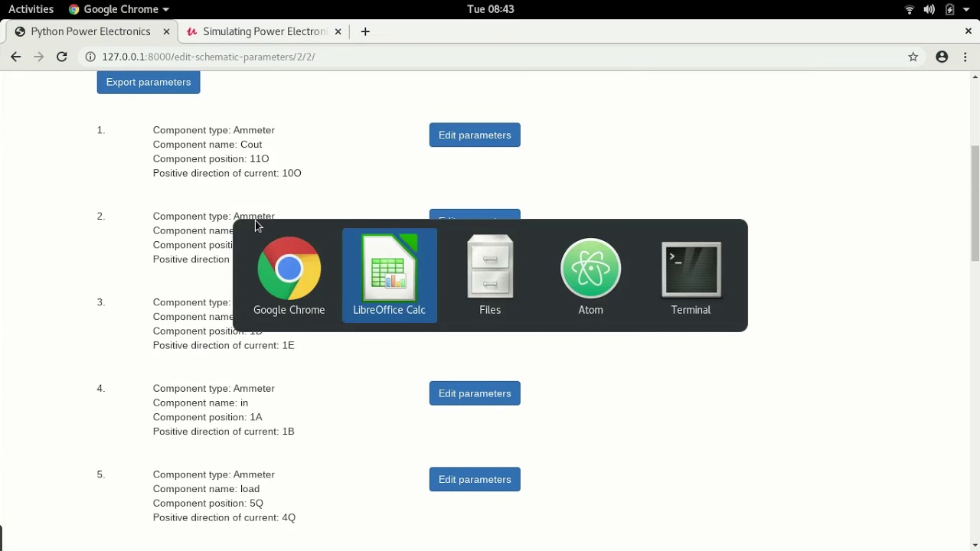Image resolution: width=980 pixels, height=551 pixels.
Task: Click the scrollbar up arrow
Action: pos(975,77)
